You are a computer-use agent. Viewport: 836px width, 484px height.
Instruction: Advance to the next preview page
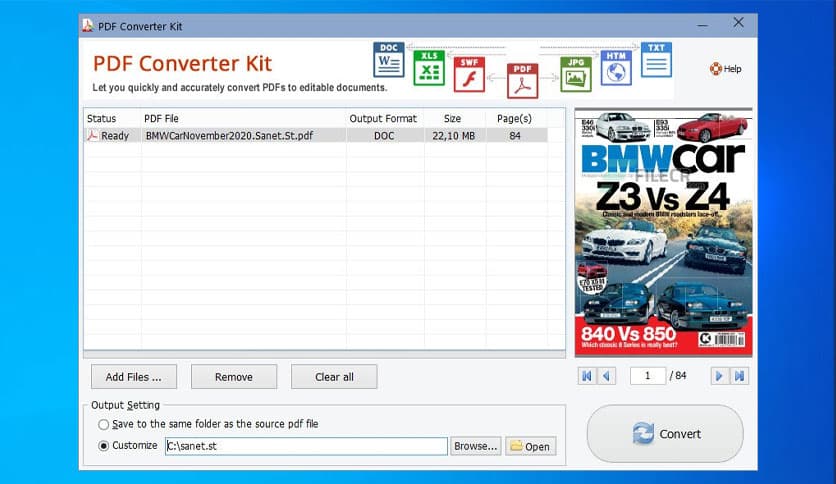[719, 376]
